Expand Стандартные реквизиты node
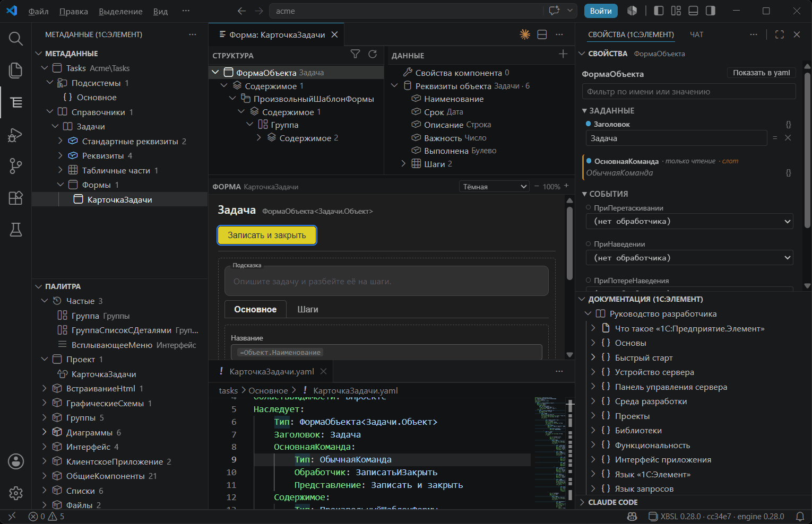812x524 pixels. (x=60, y=141)
